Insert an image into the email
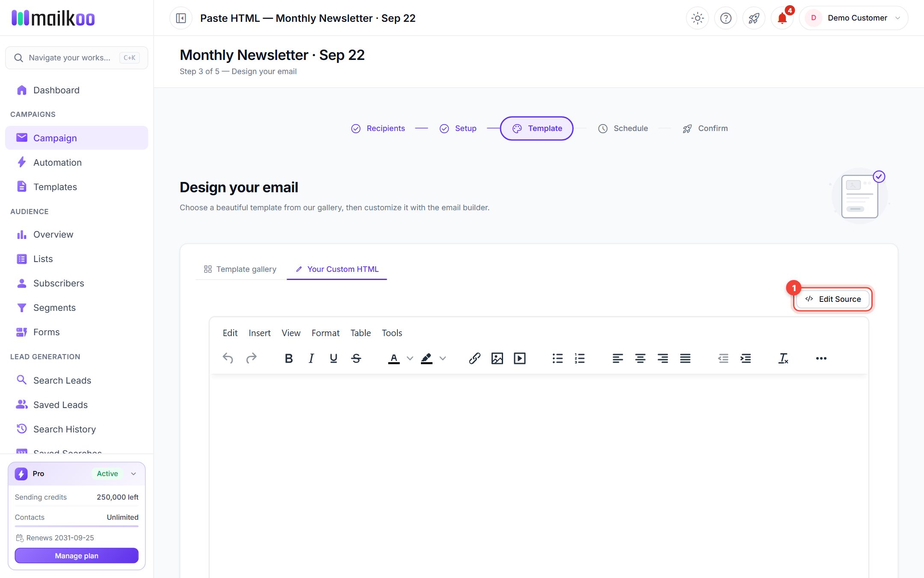 point(497,358)
